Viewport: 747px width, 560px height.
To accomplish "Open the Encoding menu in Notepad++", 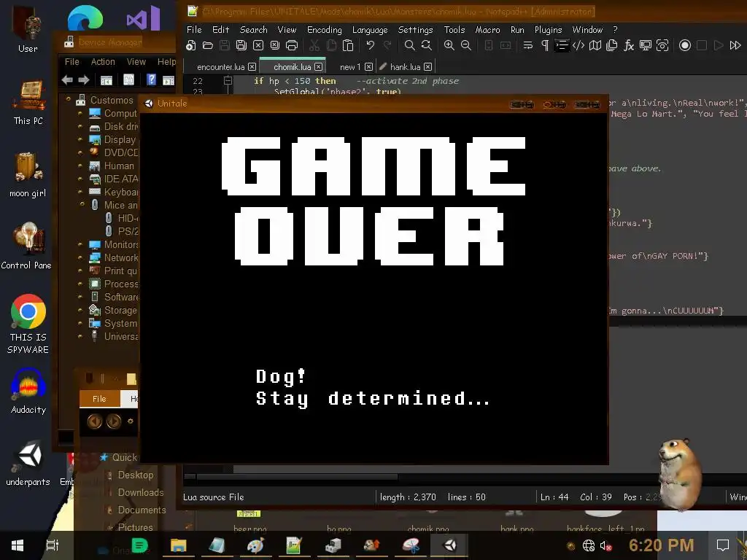I will (325, 29).
